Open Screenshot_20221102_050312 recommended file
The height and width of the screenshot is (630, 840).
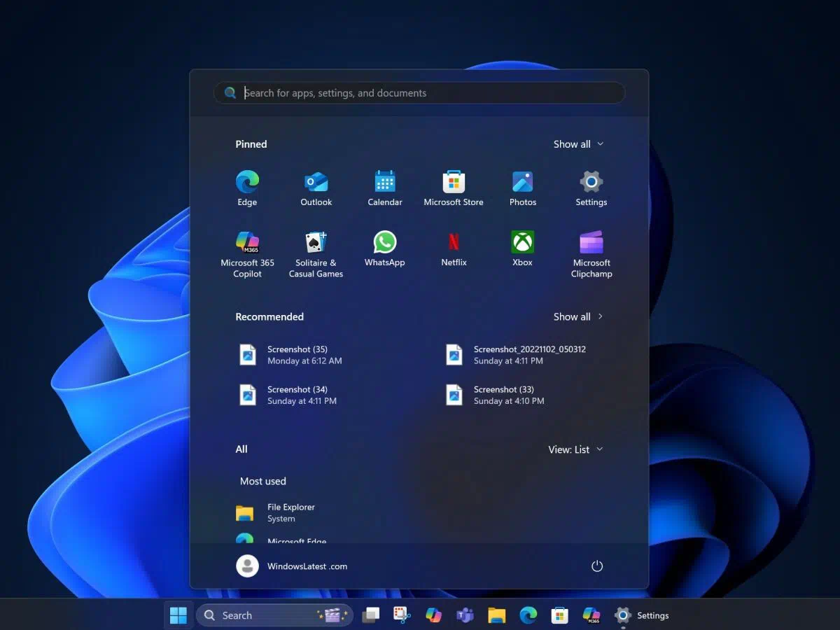click(518, 355)
